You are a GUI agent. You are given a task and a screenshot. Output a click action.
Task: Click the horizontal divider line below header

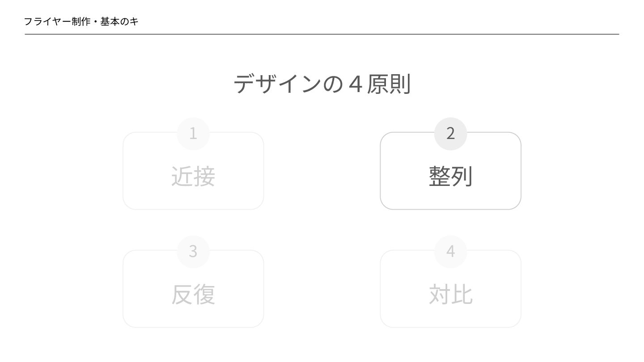pyautogui.click(x=322, y=34)
